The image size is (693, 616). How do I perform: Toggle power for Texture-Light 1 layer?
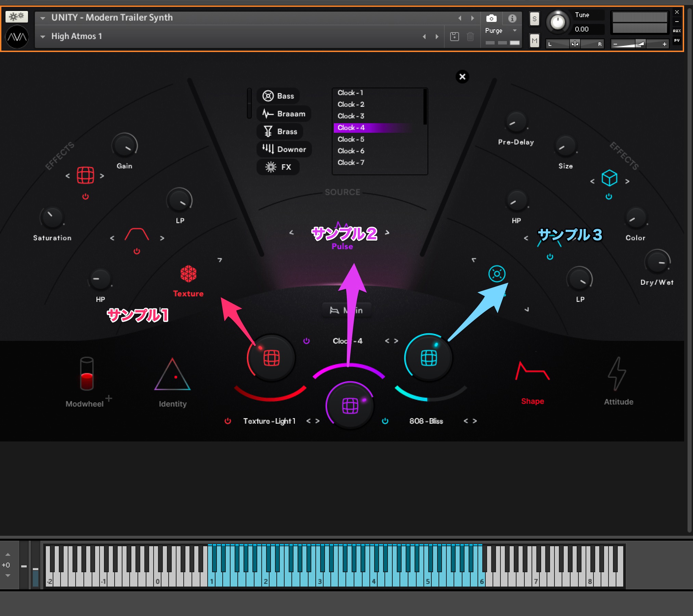[227, 421]
